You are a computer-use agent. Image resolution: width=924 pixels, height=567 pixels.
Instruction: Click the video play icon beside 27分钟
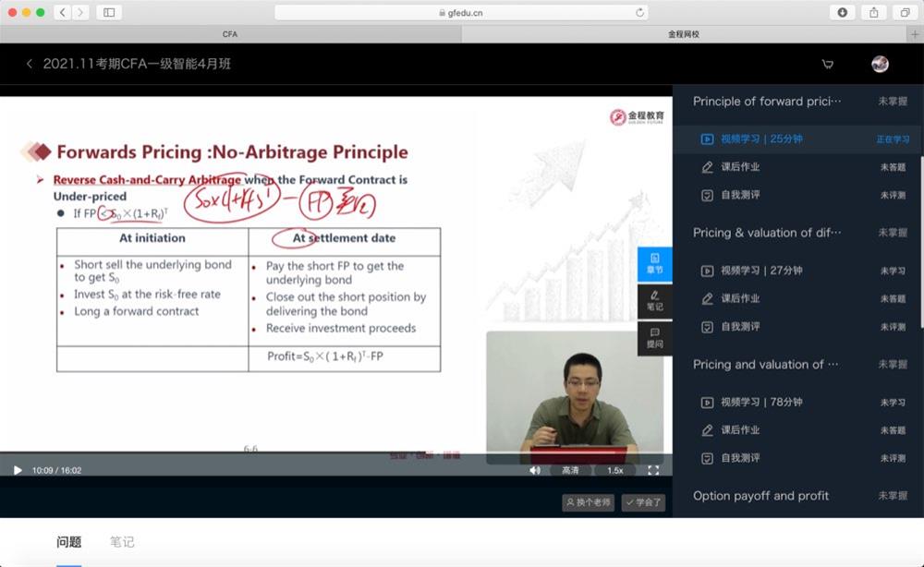click(x=707, y=271)
